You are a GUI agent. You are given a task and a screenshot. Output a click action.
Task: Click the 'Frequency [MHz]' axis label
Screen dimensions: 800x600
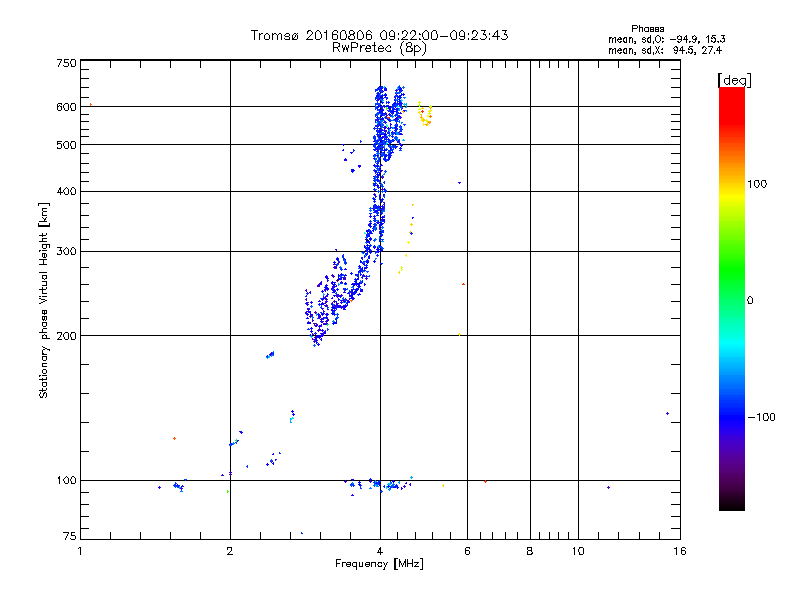point(379,564)
